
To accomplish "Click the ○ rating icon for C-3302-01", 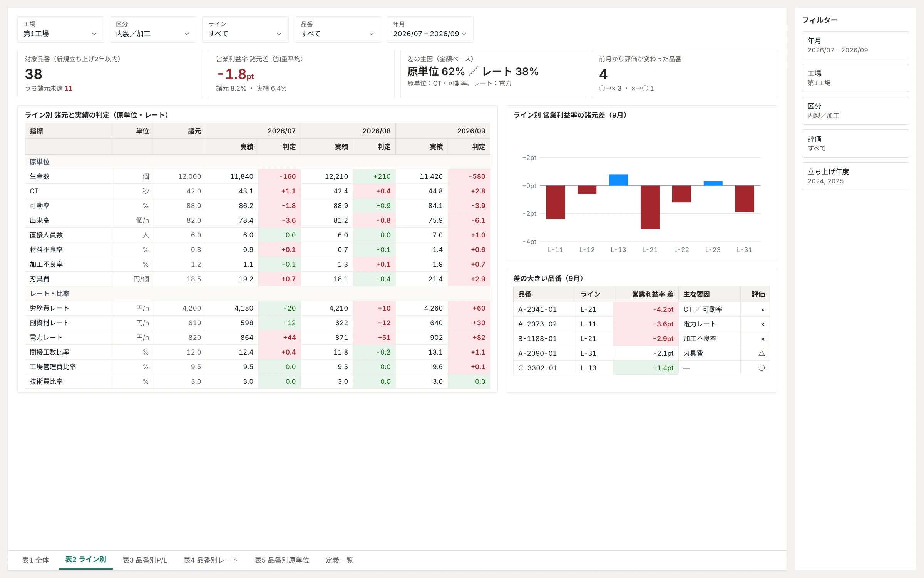I will pyautogui.click(x=762, y=368).
